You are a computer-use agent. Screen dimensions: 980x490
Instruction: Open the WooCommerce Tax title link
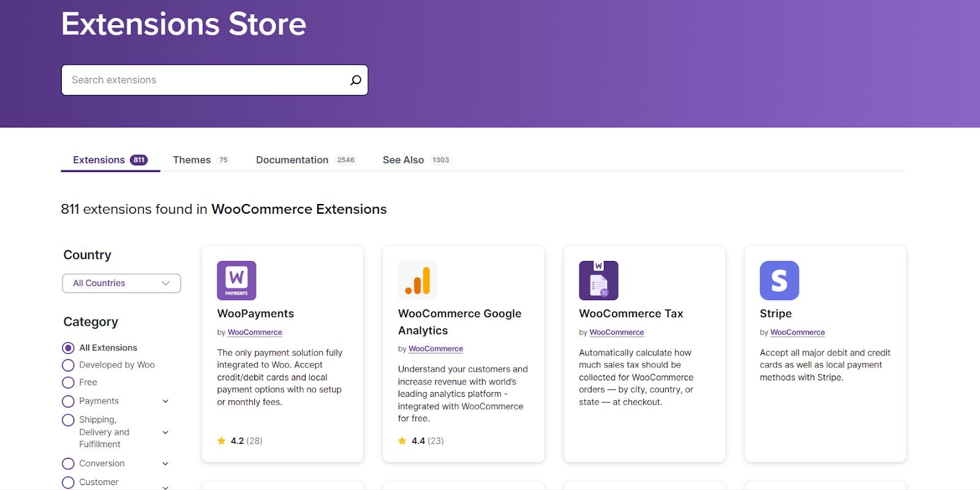(x=631, y=314)
